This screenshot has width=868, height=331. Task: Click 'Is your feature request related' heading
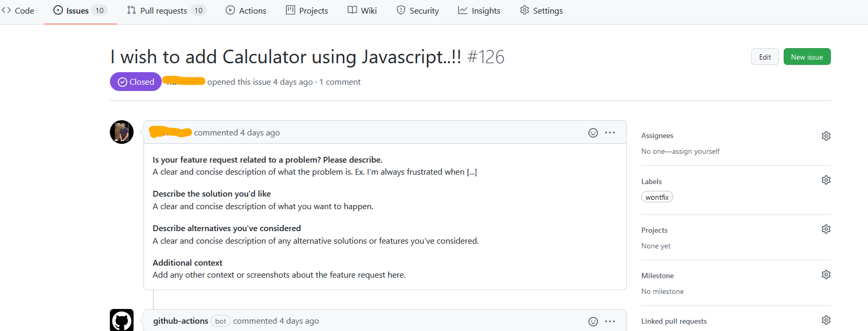click(268, 160)
